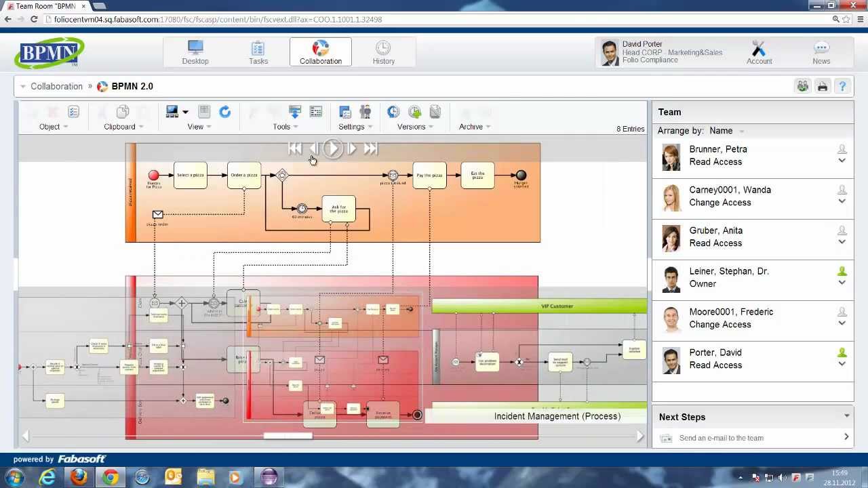Click Firefox in the Windows taskbar
This screenshot has height=488, width=868.
pyautogui.click(x=79, y=476)
